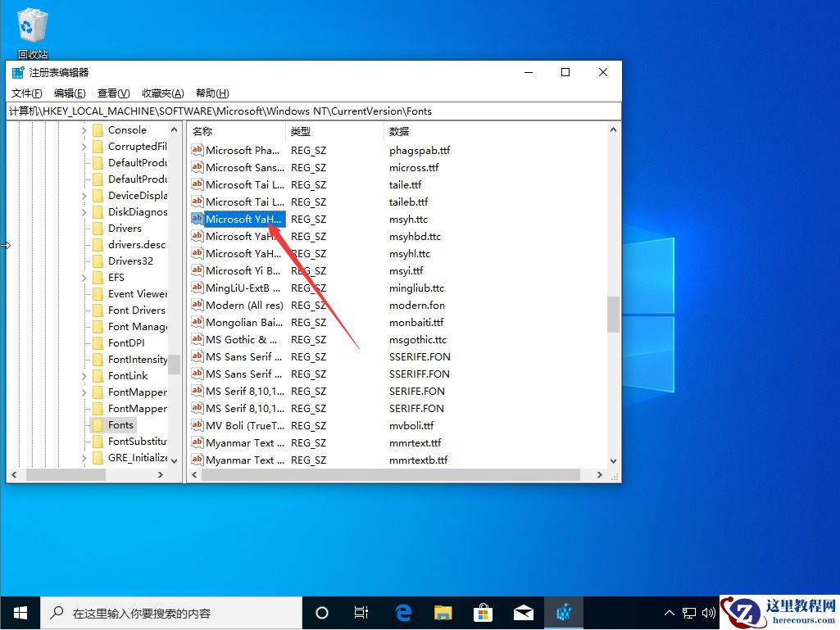
Task: Expand the EFS key in the tree
Action: [83, 277]
